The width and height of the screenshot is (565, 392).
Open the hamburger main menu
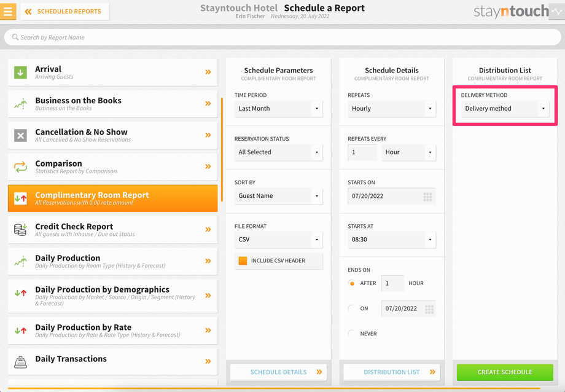pos(8,11)
